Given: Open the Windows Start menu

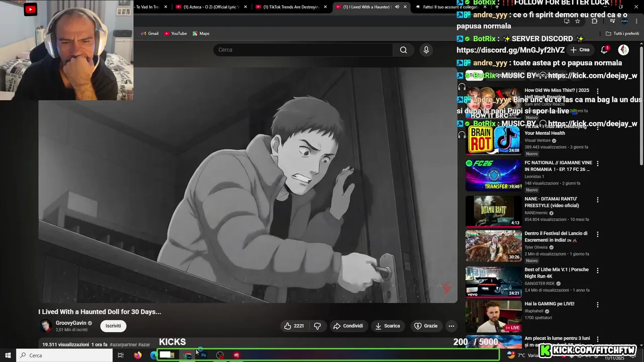Looking at the screenshot, I should click(8, 355).
